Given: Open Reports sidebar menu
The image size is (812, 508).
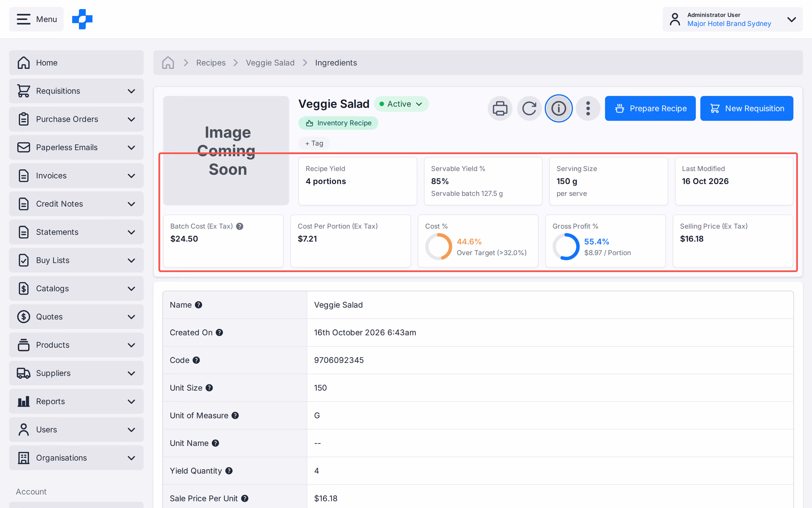Looking at the screenshot, I should (76, 401).
